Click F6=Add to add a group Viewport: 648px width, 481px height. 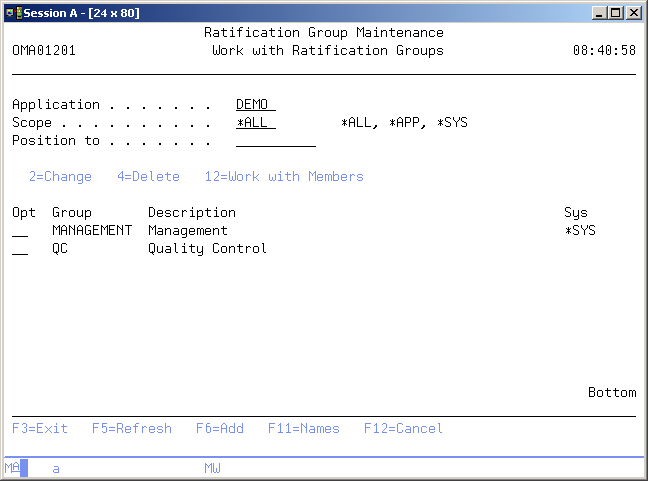click(219, 429)
